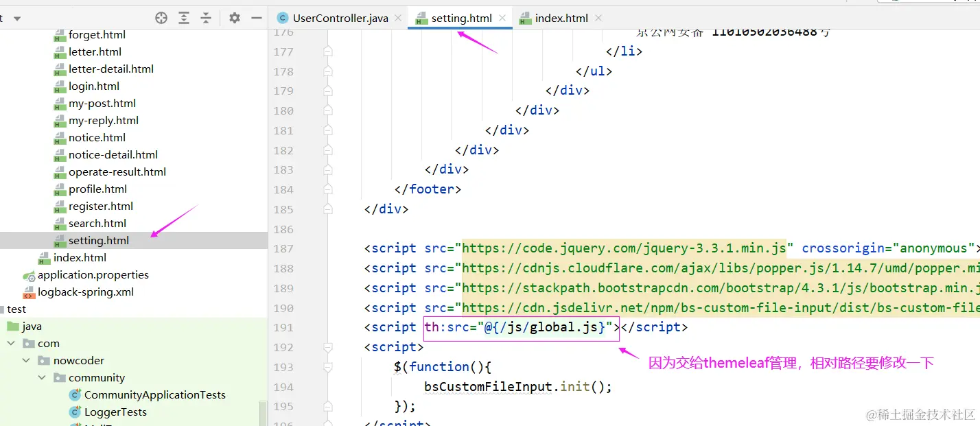Open the project panel settings gear
This screenshot has height=426, width=980.
(x=235, y=19)
